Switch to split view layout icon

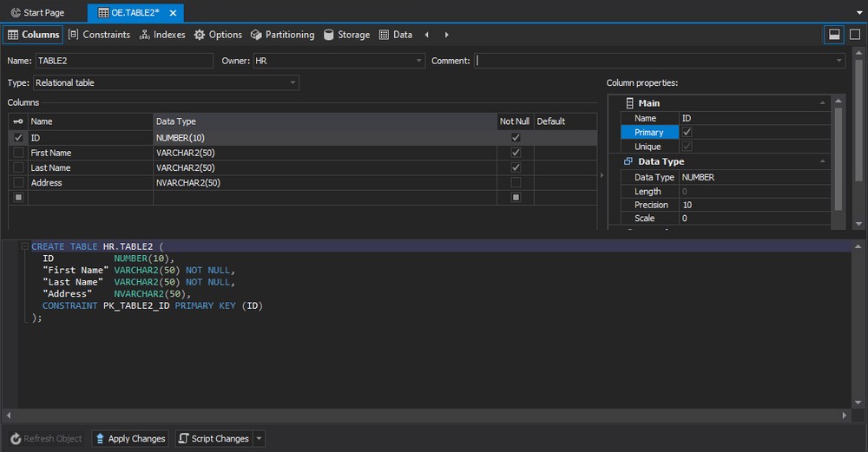[x=834, y=35]
